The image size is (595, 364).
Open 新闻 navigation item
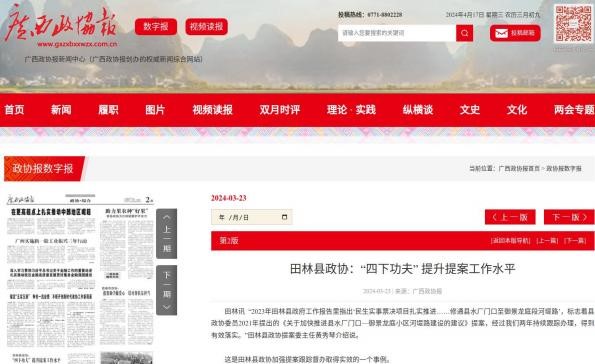(61, 110)
